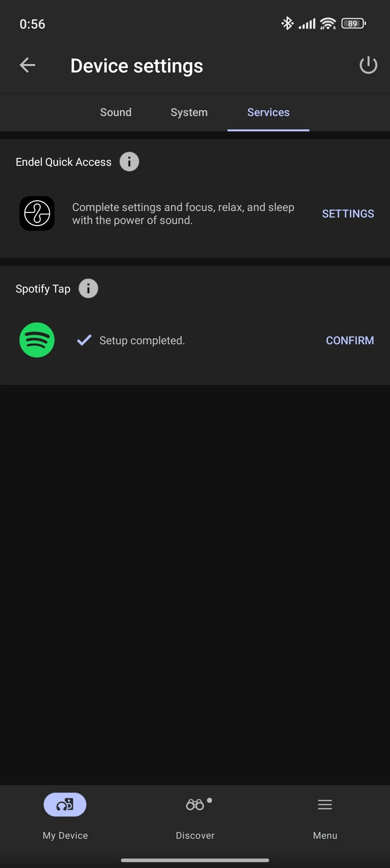The width and height of the screenshot is (390, 868).
Task: Switch to the System tab
Action: coord(189,112)
